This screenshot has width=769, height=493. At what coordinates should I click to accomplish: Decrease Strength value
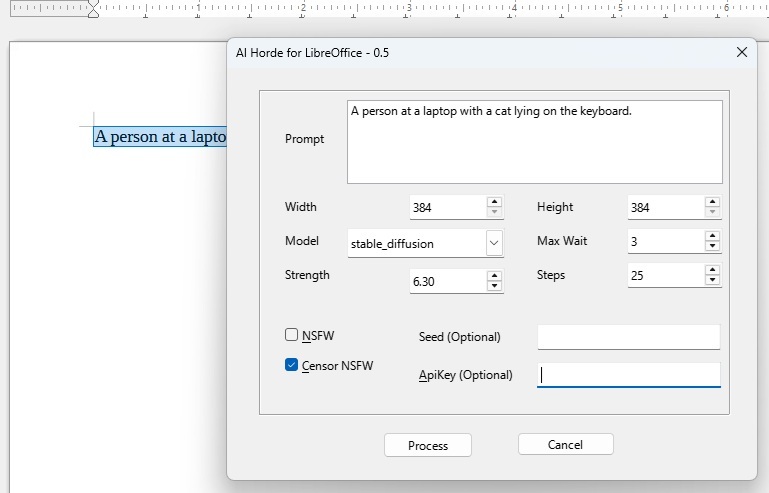click(x=494, y=286)
